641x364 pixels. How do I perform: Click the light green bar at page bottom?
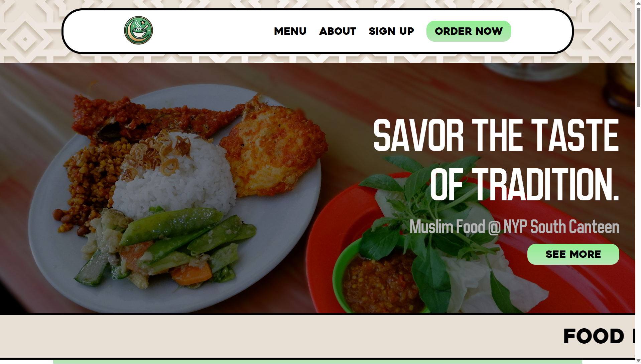tap(317, 362)
